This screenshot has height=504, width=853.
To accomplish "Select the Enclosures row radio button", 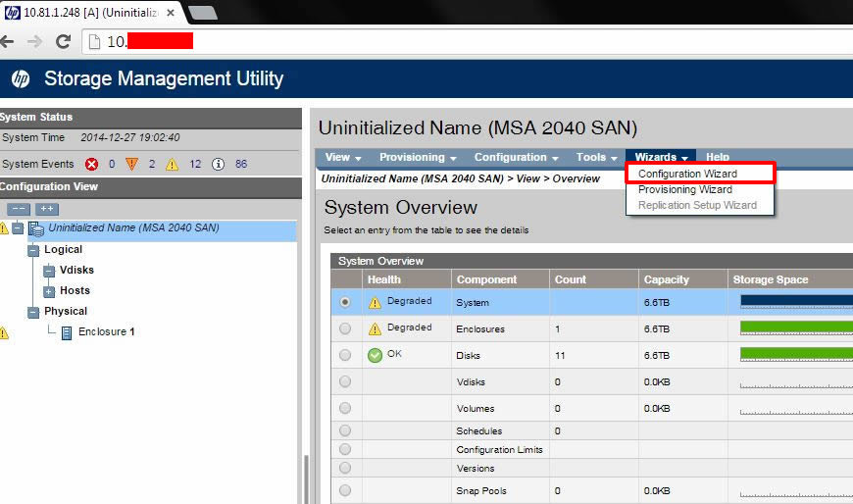I will click(344, 329).
